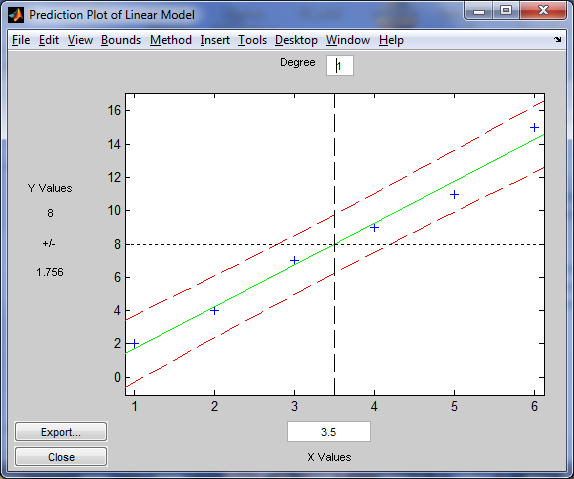Click the blue data point at x=2
The width and height of the screenshot is (574, 479).
coord(215,311)
